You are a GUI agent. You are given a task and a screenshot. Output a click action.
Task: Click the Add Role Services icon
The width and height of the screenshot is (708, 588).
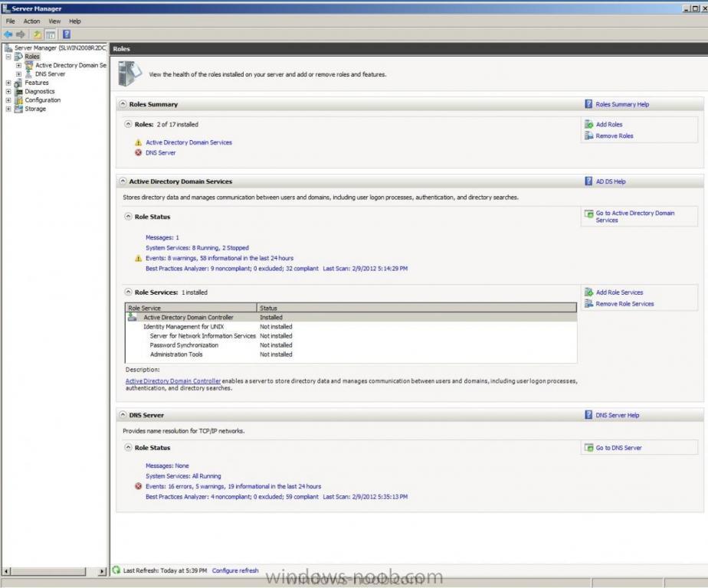pos(588,292)
